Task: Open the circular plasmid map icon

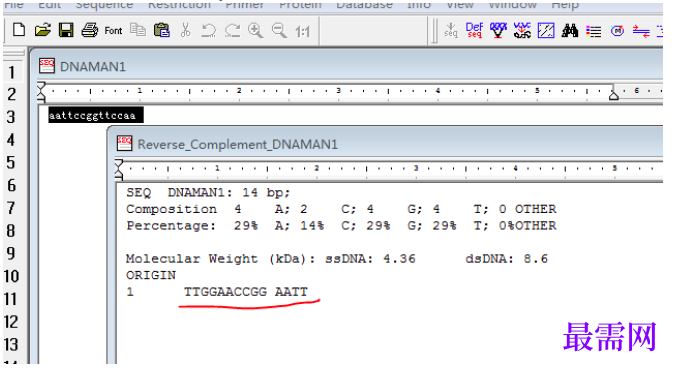Action: (x=617, y=31)
